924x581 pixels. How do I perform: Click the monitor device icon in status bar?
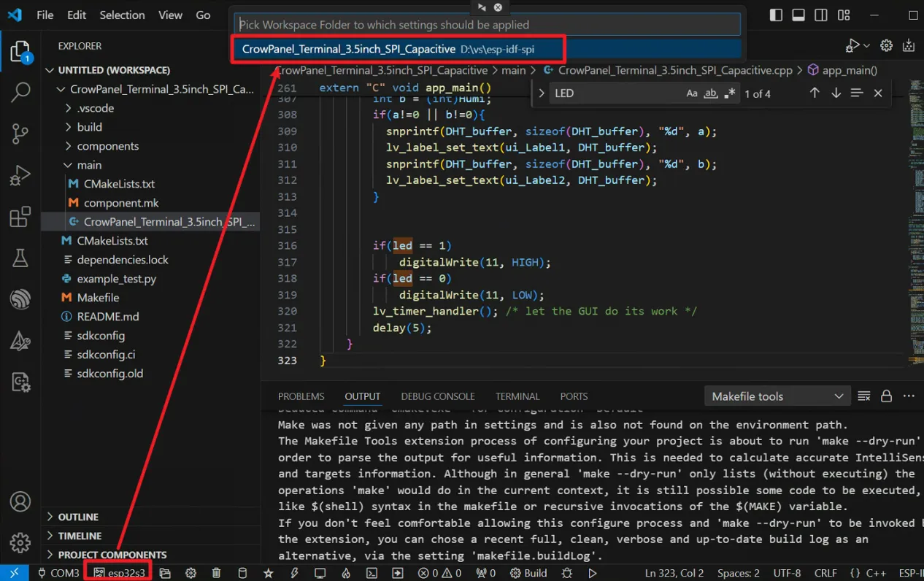[x=320, y=573]
